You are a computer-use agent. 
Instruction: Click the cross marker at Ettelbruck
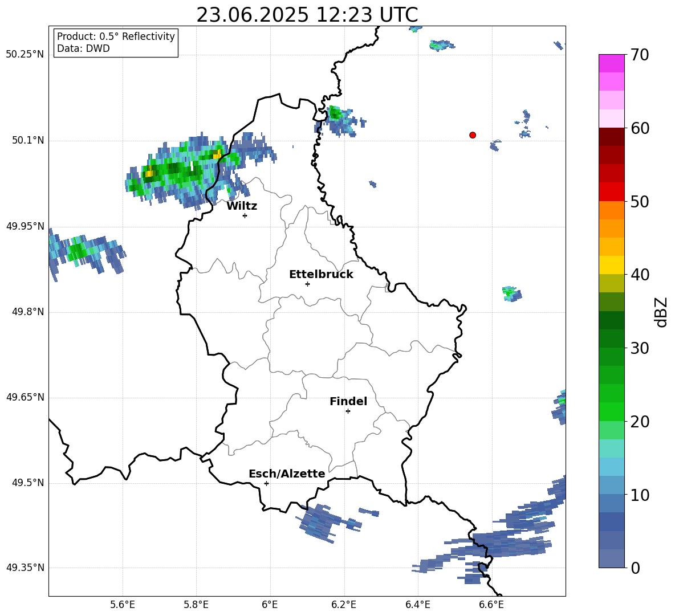[x=307, y=284]
